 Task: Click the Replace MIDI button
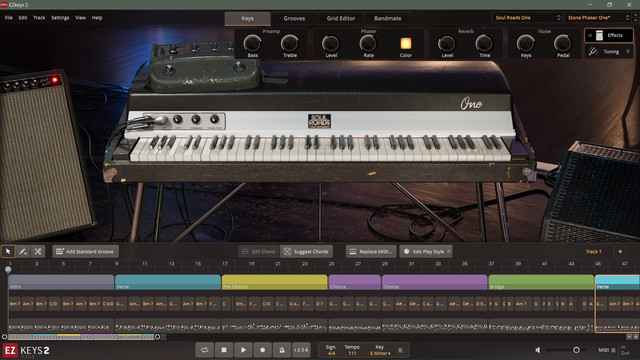371,251
